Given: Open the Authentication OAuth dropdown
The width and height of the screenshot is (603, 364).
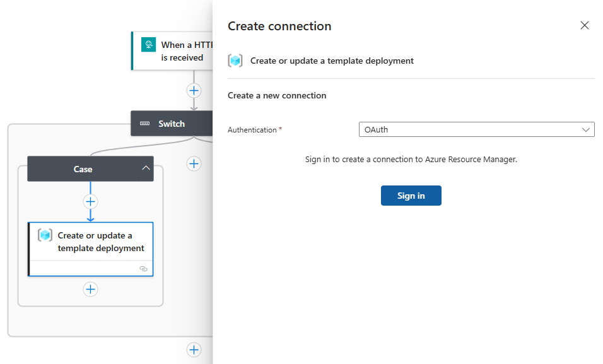Looking at the screenshot, I should (x=476, y=130).
